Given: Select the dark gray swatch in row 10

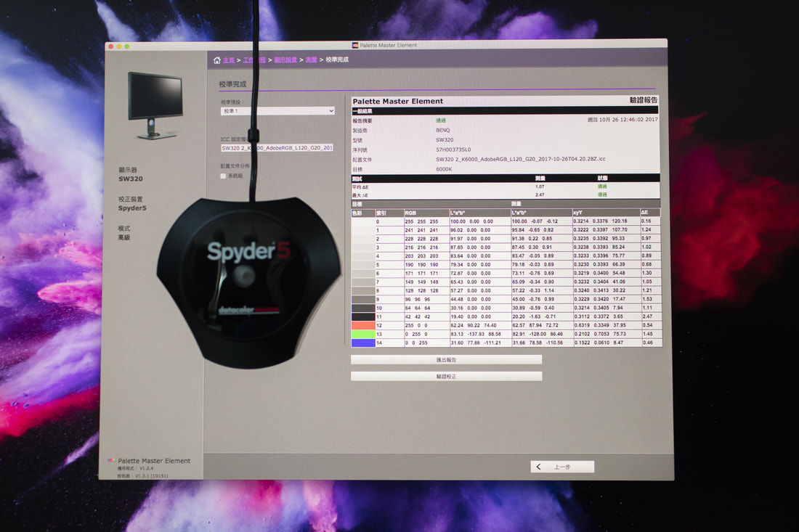Looking at the screenshot, I should pos(363,308).
